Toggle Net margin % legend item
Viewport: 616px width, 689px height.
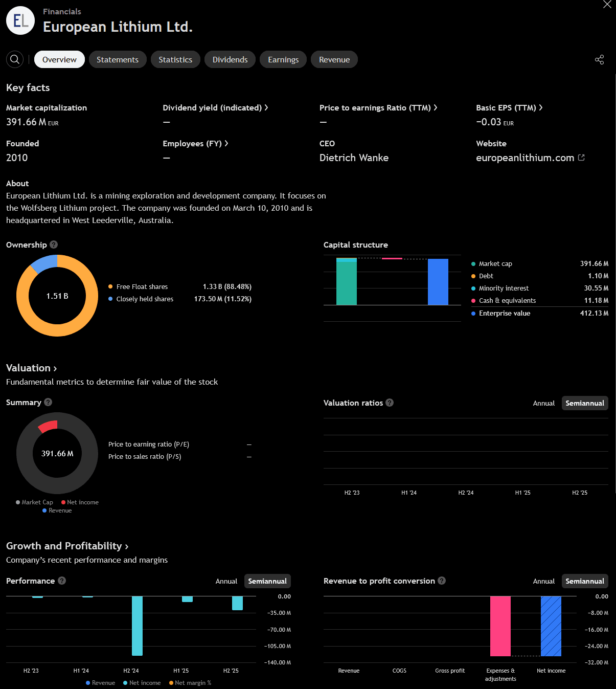190,683
